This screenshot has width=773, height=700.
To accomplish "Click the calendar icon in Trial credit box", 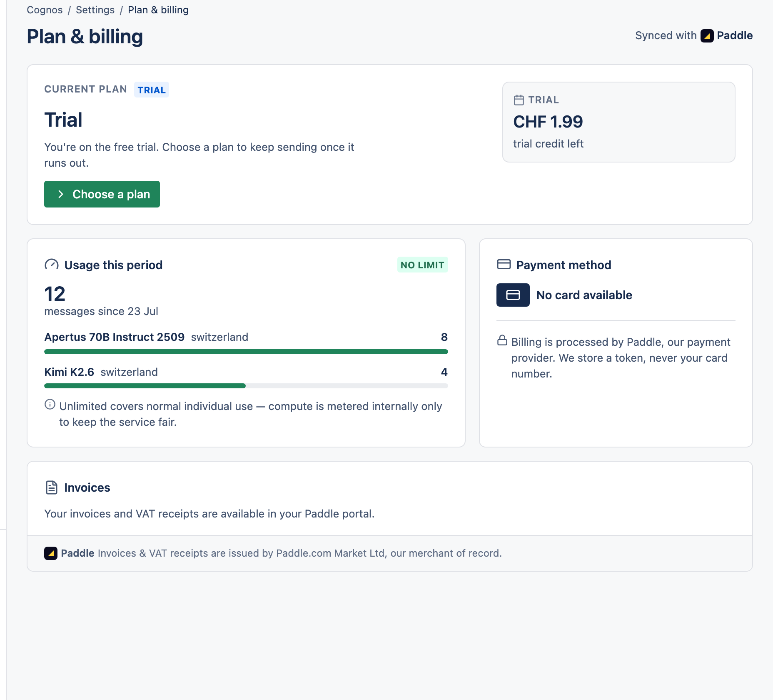I will (519, 100).
